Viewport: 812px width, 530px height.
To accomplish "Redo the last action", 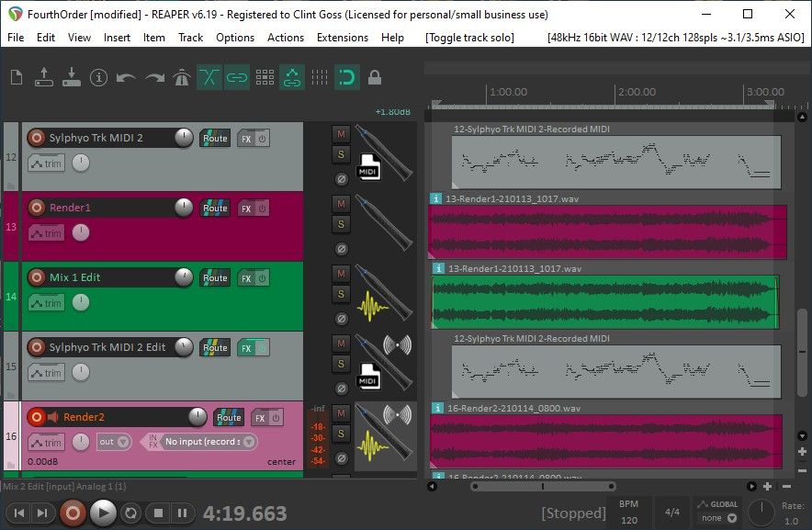I will (153, 77).
